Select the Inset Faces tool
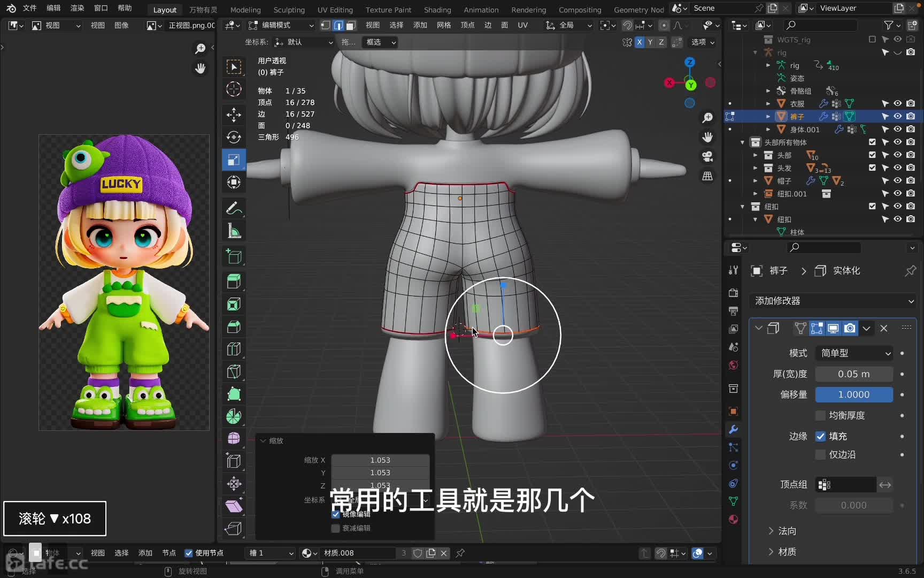Viewport: 924px width, 578px height. (x=234, y=304)
